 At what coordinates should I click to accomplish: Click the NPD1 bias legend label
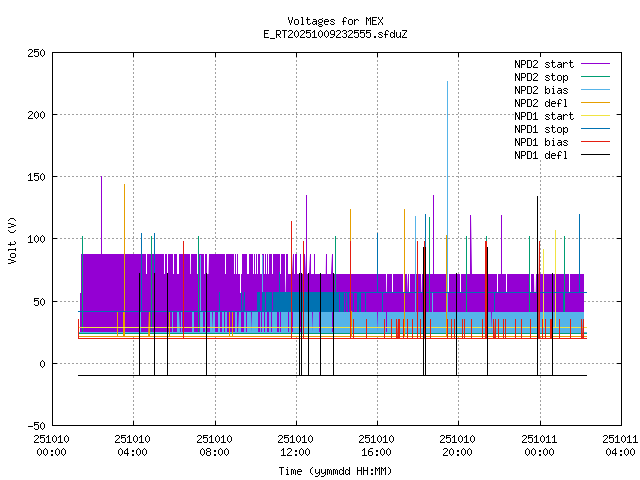point(543,142)
